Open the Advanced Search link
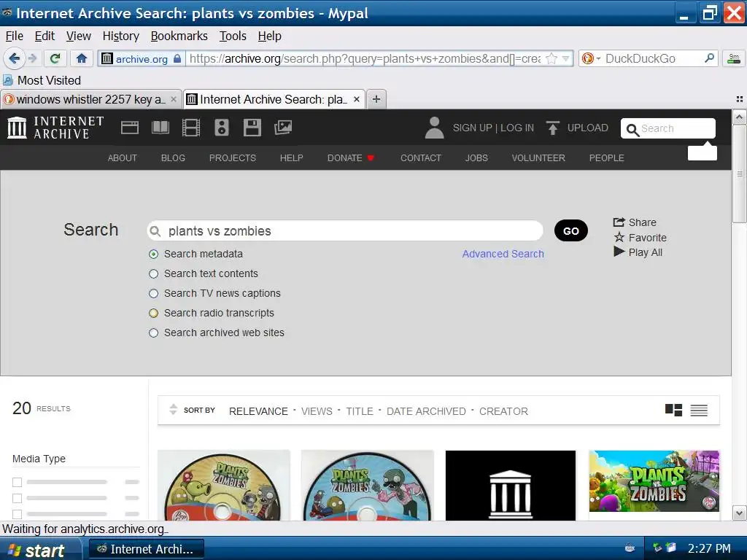747x560 pixels. pos(503,254)
